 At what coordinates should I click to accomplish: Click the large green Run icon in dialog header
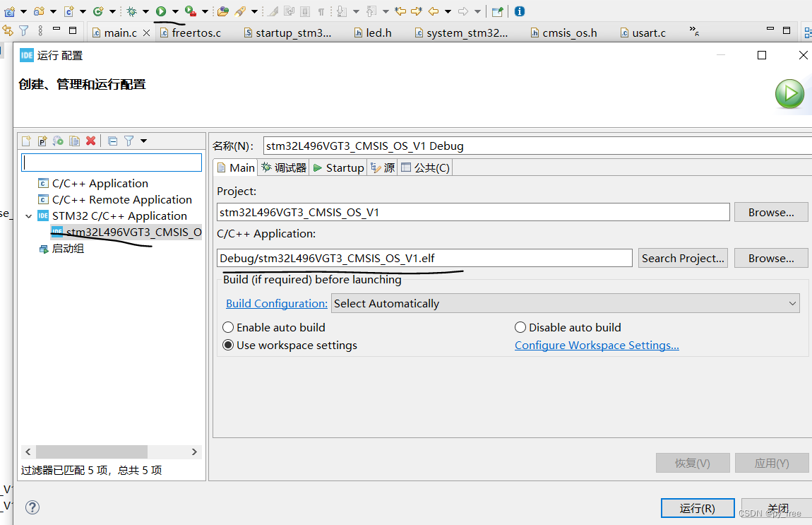pos(789,94)
